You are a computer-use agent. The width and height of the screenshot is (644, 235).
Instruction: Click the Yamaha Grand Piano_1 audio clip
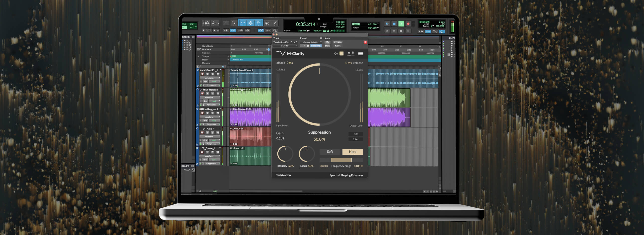point(250,78)
